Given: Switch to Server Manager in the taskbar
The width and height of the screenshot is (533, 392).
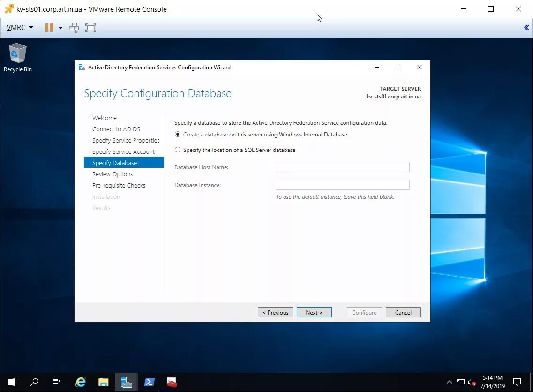Looking at the screenshot, I should point(126,382).
